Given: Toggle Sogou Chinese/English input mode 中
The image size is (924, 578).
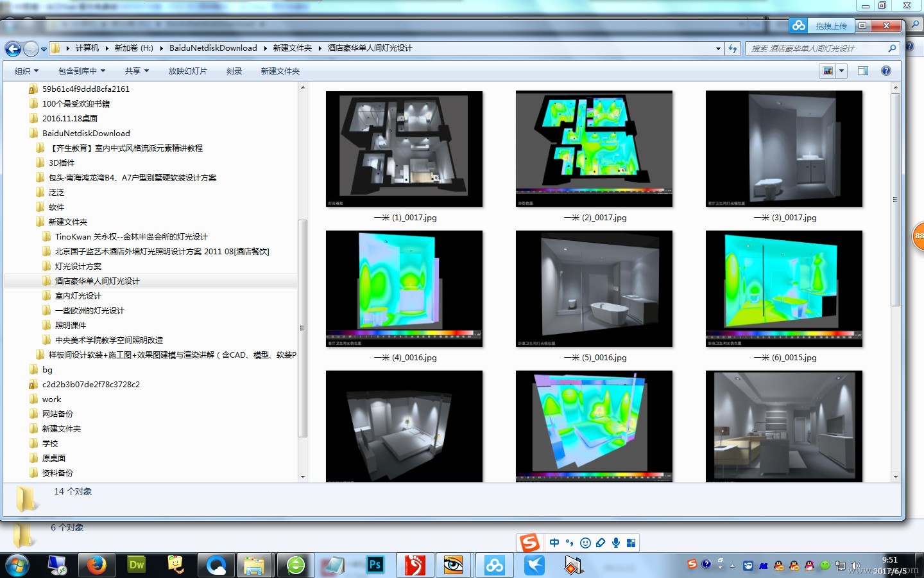Looking at the screenshot, I should coord(554,543).
